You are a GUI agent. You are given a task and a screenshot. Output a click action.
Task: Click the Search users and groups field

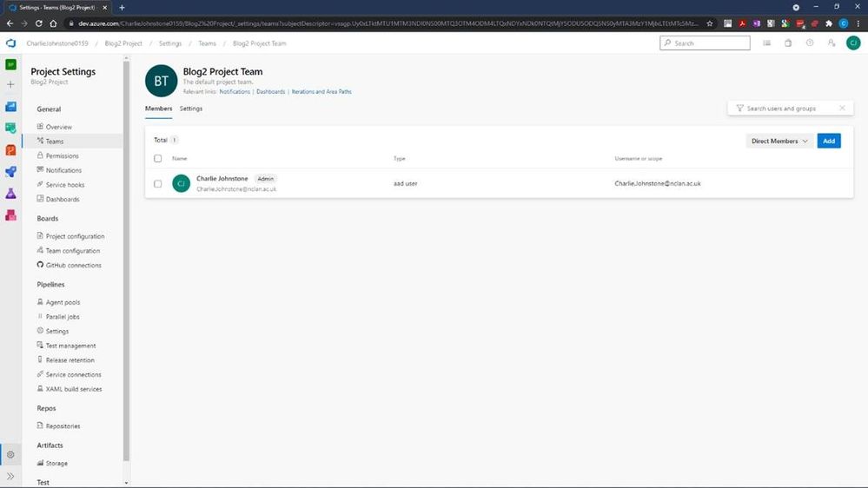click(790, 109)
